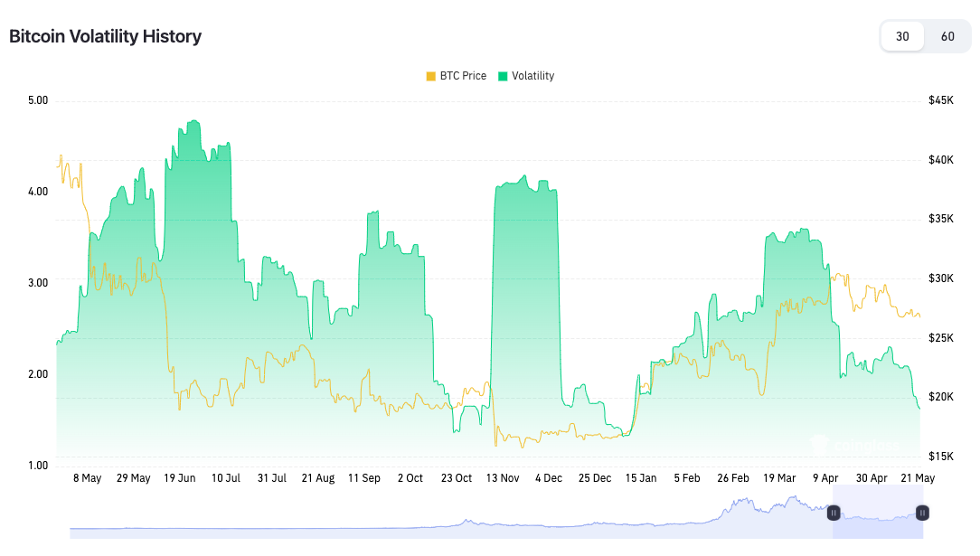Screen dimensions: 980x556
Task: Click the 19 Jun x-axis label
Action: (179, 478)
